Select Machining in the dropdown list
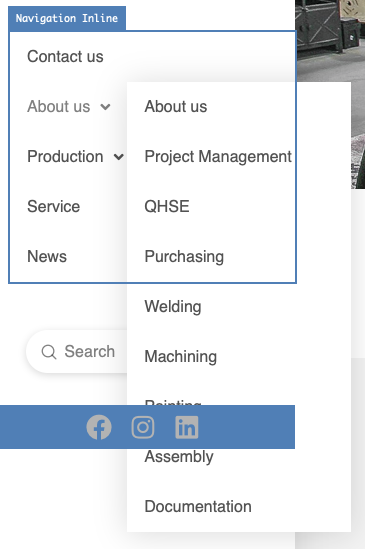This screenshot has height=549, width=365. 180,357
